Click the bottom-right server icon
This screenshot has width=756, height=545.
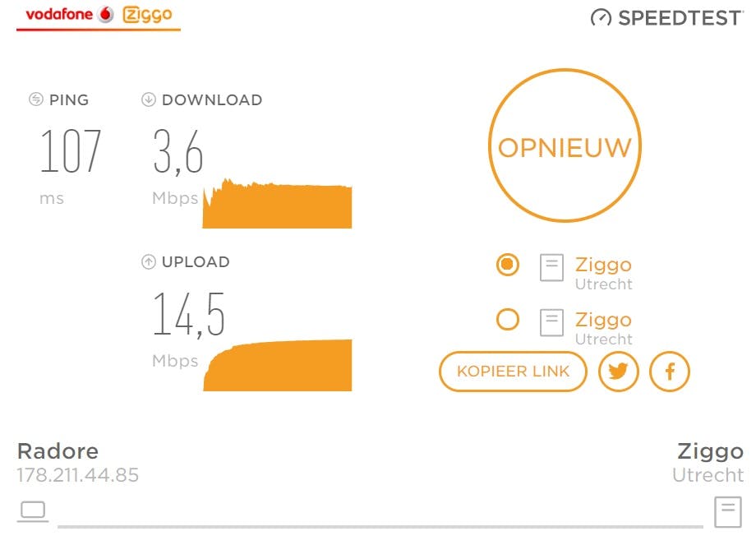coord(728,511)
